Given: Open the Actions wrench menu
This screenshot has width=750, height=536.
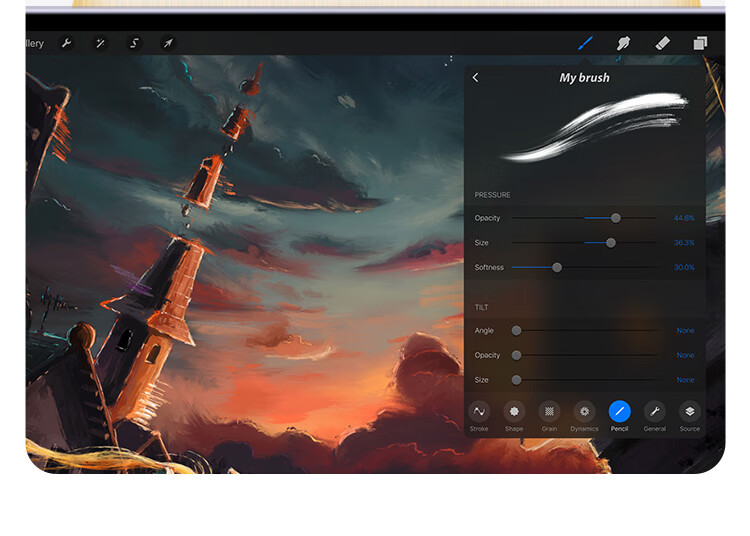Looking at the screenshot, I should click(x=66, y=44).
